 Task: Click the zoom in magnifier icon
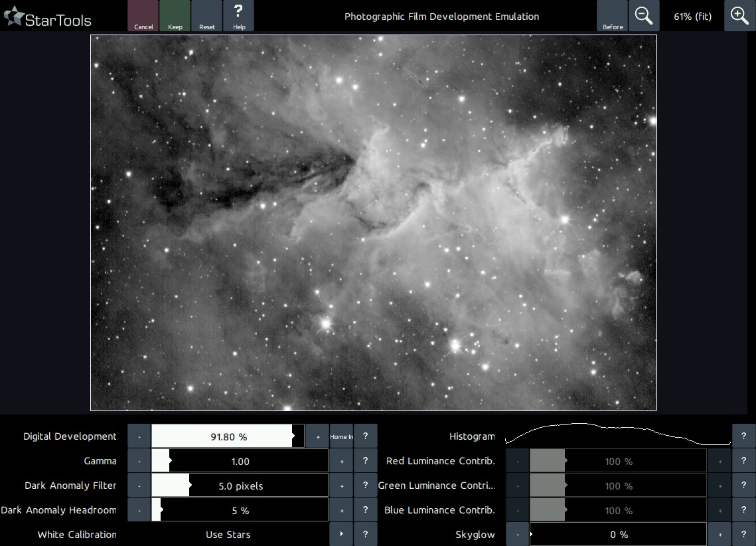pyautogui.click(x=739, y=16)
